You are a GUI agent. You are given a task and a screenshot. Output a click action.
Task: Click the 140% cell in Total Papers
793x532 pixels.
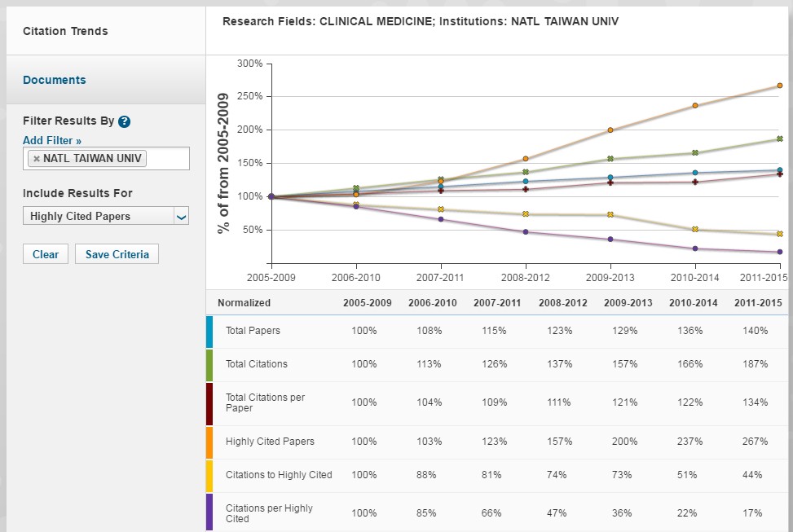[x=755, y=331]
